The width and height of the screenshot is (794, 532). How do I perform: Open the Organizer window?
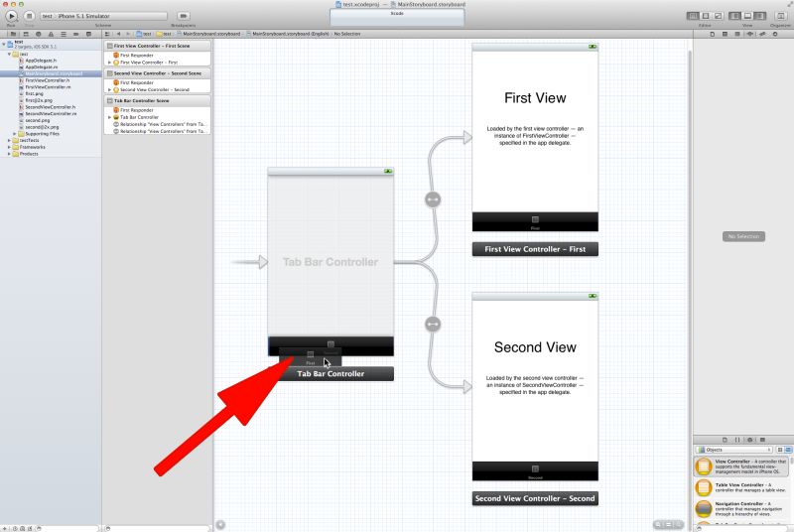point(781,16)
